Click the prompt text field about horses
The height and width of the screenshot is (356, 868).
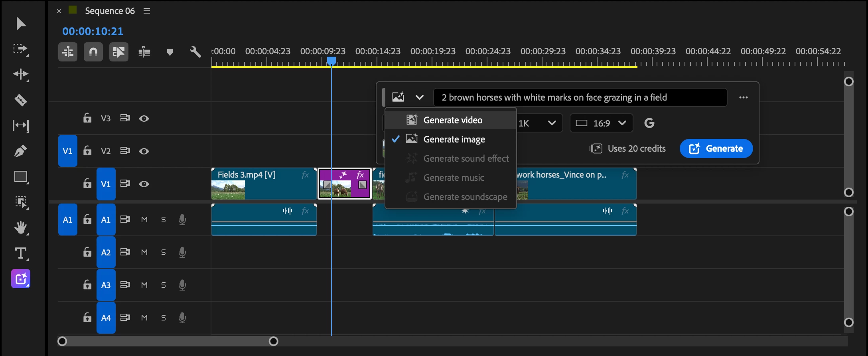[x=580, y=97]
